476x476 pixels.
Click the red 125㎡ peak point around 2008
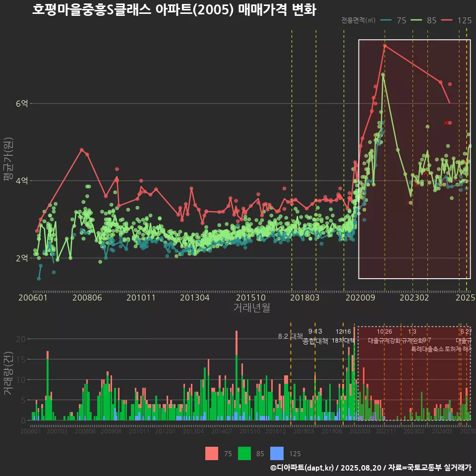coord(81,150)
